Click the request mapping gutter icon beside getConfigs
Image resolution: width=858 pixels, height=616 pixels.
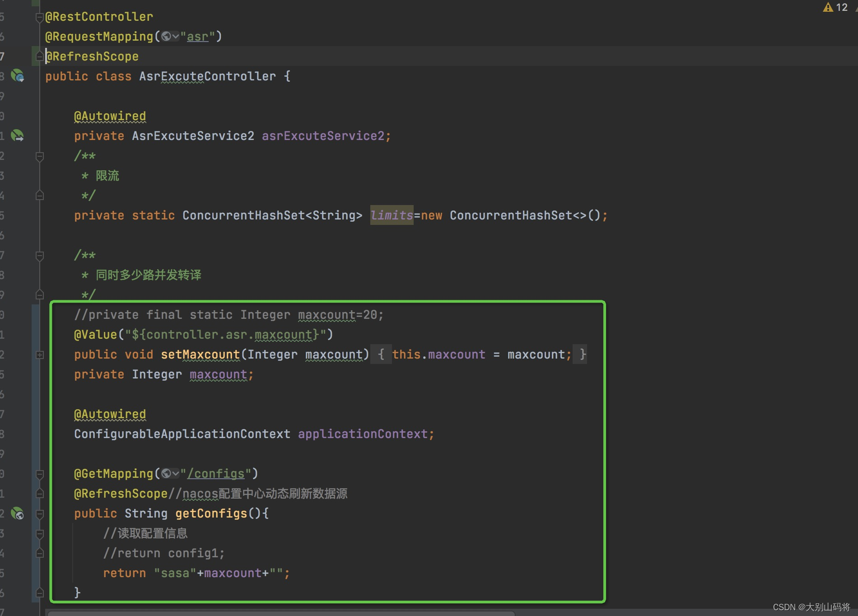18,513
